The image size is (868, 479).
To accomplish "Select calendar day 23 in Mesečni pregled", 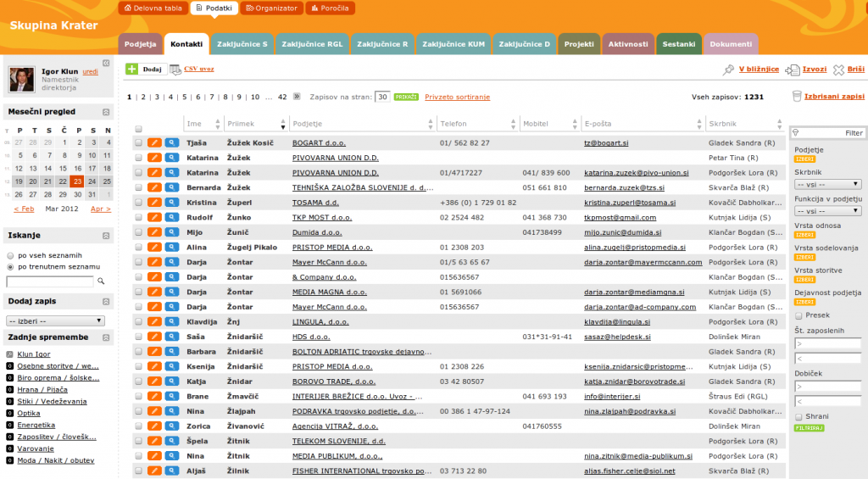I will [77, 181].
